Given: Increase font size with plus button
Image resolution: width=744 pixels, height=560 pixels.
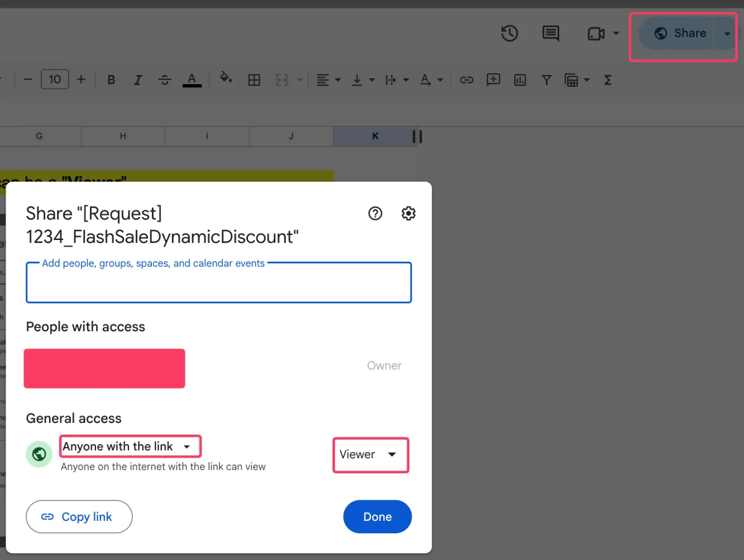Looking at the screenshot, I should 81,79.
